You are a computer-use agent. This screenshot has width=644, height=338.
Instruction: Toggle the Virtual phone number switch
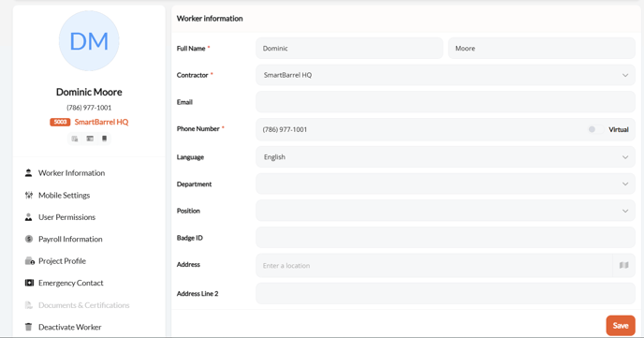pos(595,129)
